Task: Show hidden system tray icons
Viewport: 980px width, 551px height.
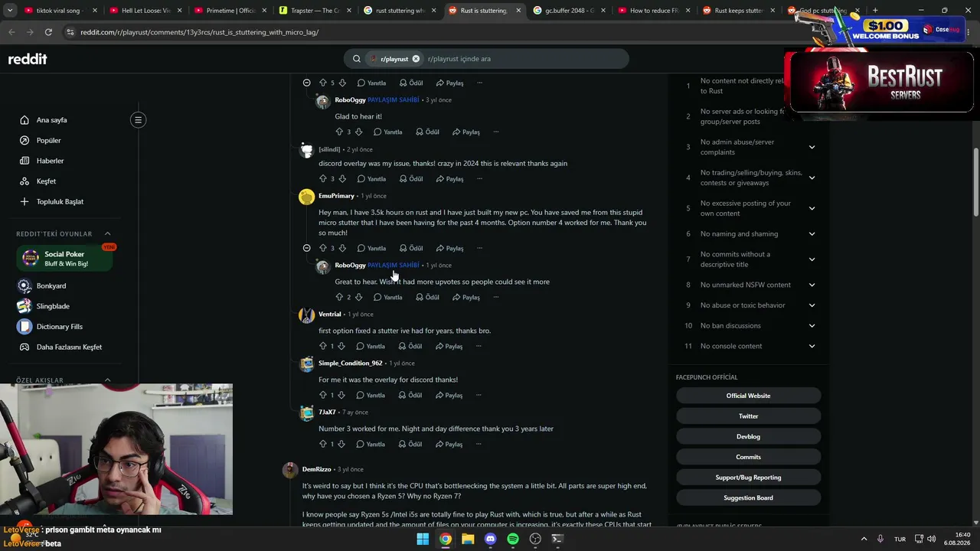Action: [864, 539]
